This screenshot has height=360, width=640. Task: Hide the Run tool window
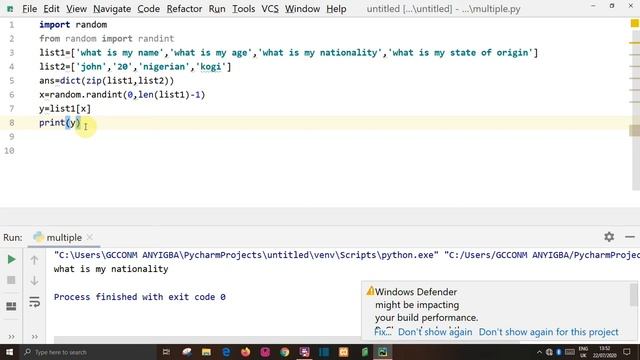(x=630, y=237)
